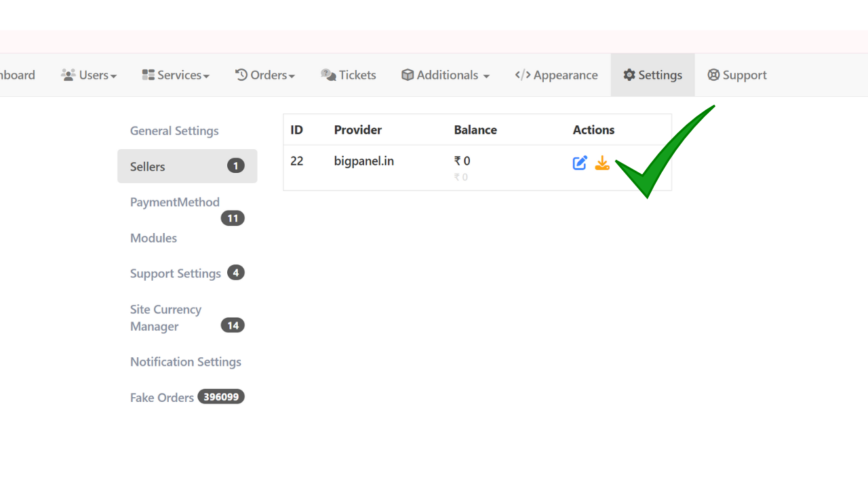Click the people icon beside Users
Screen dimensions: 868x488
click(68, 75)
